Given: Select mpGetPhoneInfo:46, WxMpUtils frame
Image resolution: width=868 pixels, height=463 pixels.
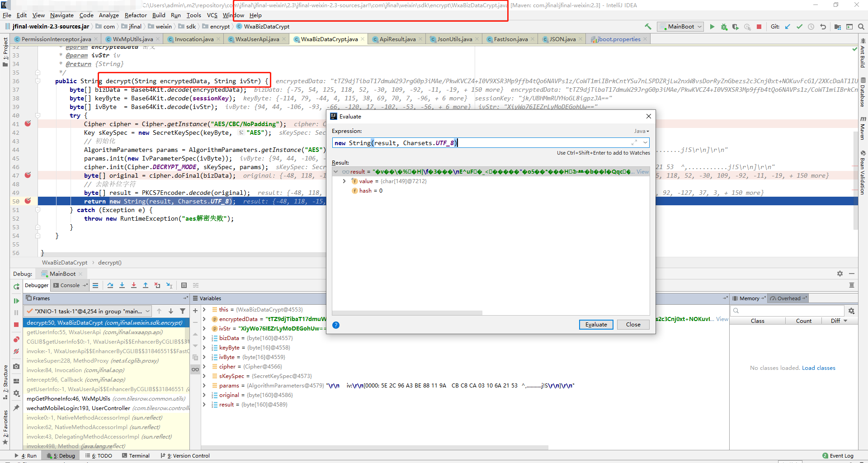Looking at the screenshot, I should coord(106,399).
